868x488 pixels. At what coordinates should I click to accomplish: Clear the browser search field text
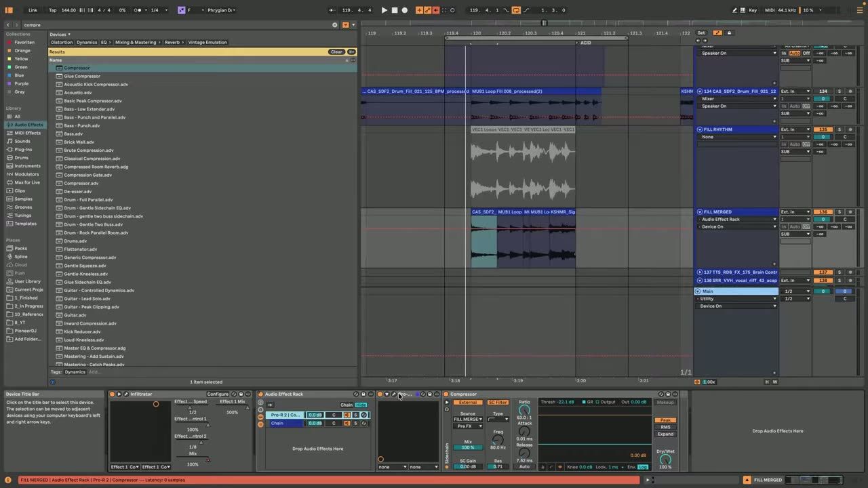pos(334,24)
